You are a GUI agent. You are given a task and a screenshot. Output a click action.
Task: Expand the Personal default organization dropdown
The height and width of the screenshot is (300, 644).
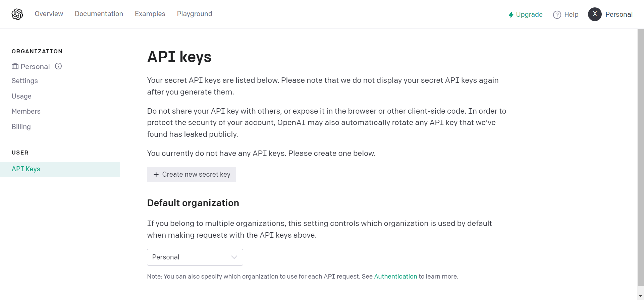click(195, 257)
